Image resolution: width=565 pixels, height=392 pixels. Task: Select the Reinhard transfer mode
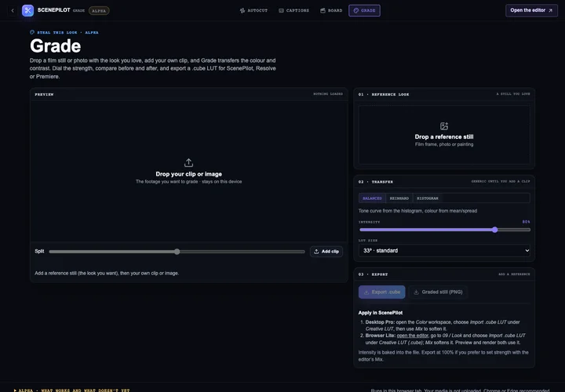pos(399,198)
